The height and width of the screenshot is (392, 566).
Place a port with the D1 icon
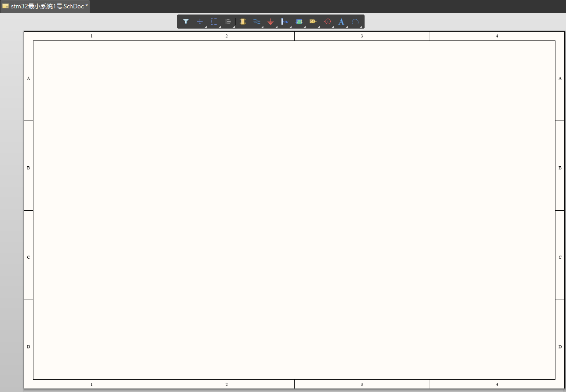point(313,21)
